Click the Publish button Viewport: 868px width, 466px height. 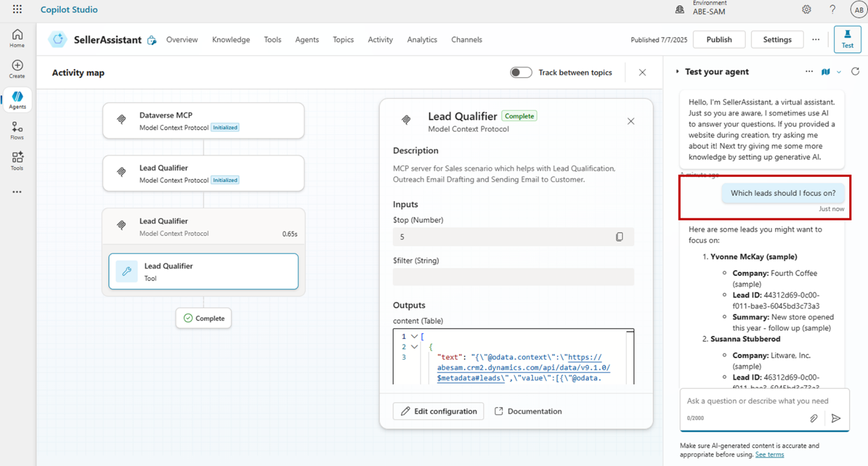(x=719, y=39)
